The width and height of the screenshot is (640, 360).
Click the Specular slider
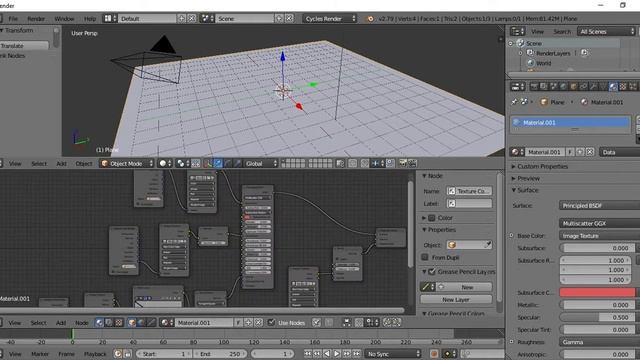[598, 317]
